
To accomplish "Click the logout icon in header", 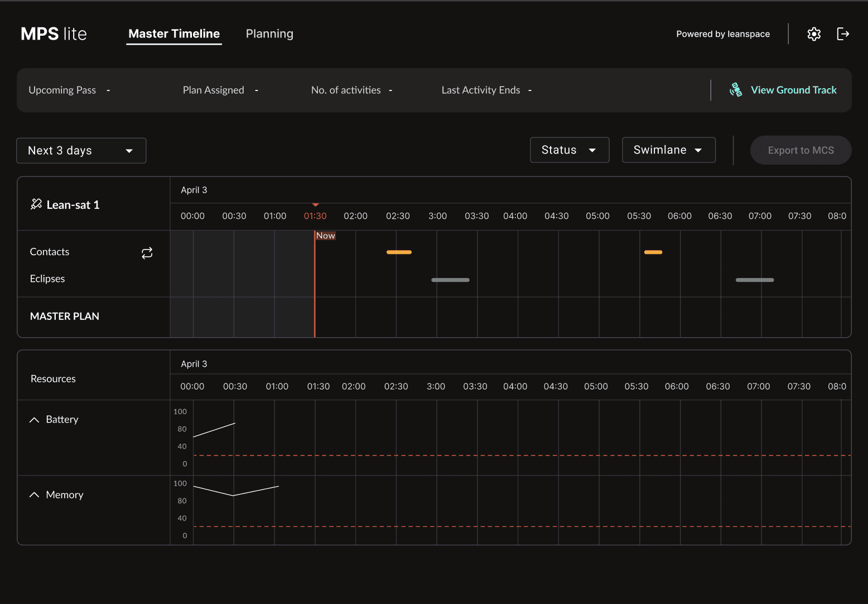I will [x=843, y=34].
